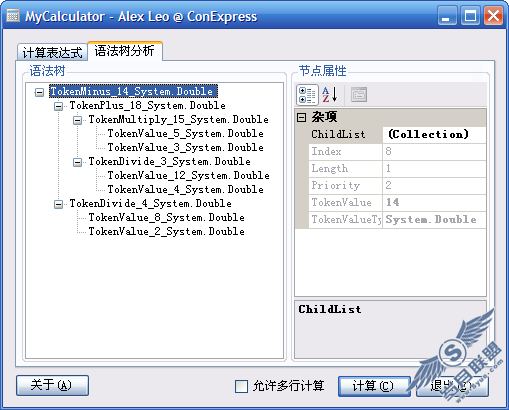Collapse the TokenMinus_14 root node
Viewport: 509px width, 410px height.
(x=39, y=92)
